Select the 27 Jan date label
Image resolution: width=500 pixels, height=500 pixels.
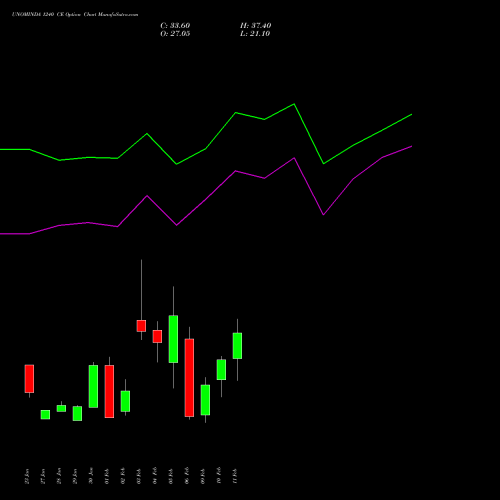(x=43, y=476)
